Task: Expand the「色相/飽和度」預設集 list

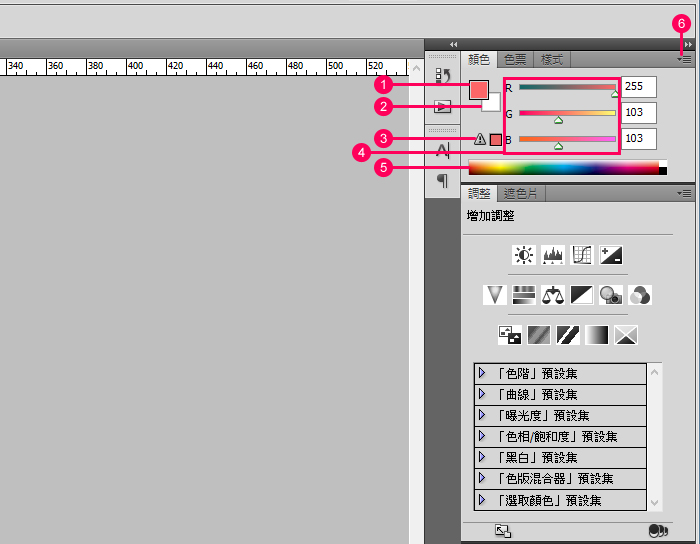Action: [x=481, y=436]
